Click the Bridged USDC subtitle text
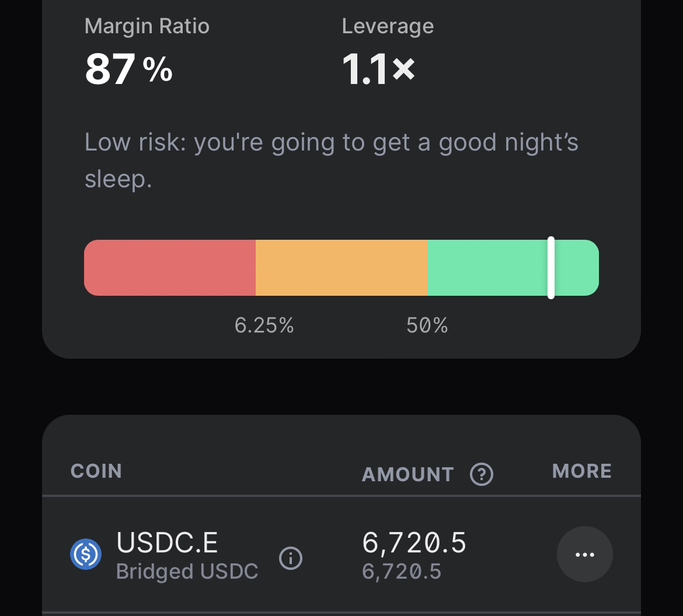The width and height of the screenshot is (683, 616). pyautogui.click(x=187, y=571)
